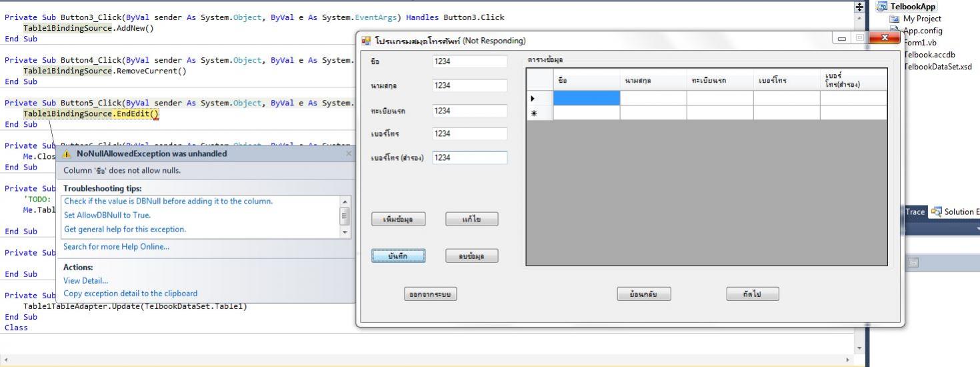Open 'Check if the value is DBNull' tip
Viewport: 980px width, 367px height.
[x=169, y=201]
